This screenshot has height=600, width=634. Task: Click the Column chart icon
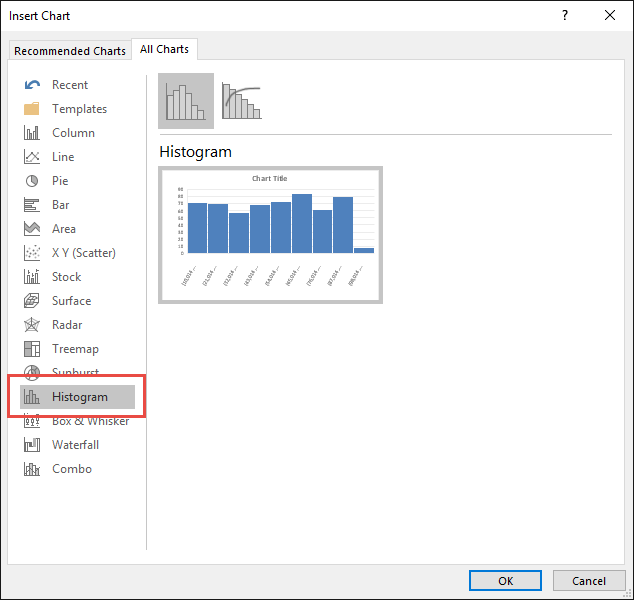click(32, 133)
